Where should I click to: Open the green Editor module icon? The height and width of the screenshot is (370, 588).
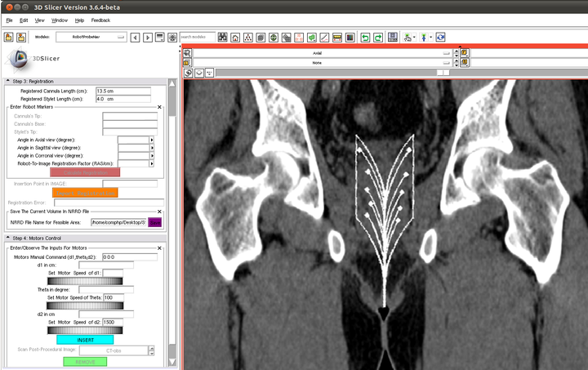tap(312, 38)
